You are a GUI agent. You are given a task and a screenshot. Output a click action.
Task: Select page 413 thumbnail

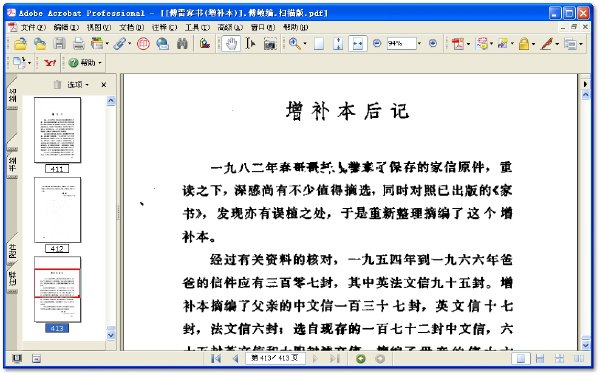(x=57, y=289)
